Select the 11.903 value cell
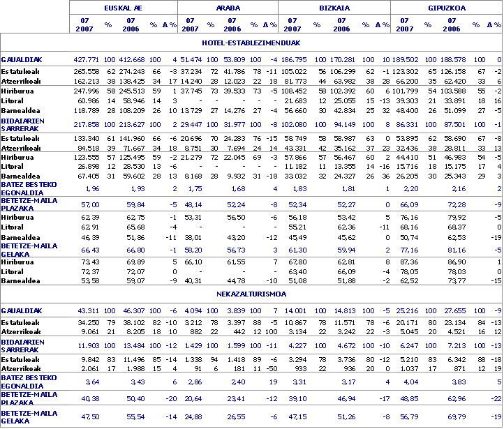Viewport: 504px width, 429px height. (x=89, y=345)
